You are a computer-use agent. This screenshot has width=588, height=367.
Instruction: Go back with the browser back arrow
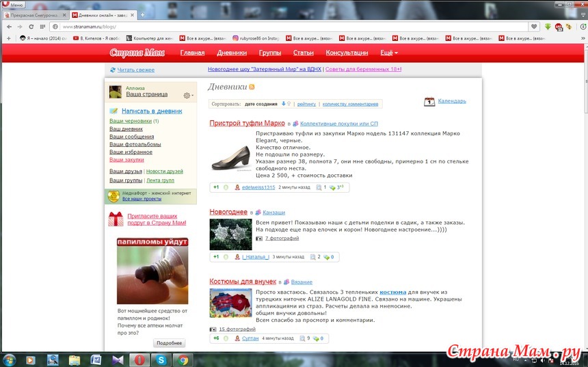(x=9, y=27)
